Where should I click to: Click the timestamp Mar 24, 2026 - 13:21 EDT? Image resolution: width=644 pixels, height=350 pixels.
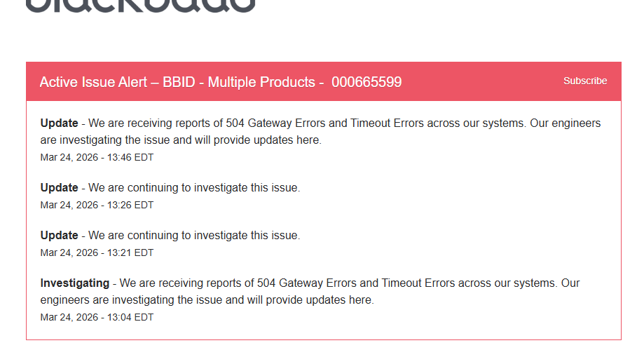point(97,253)
